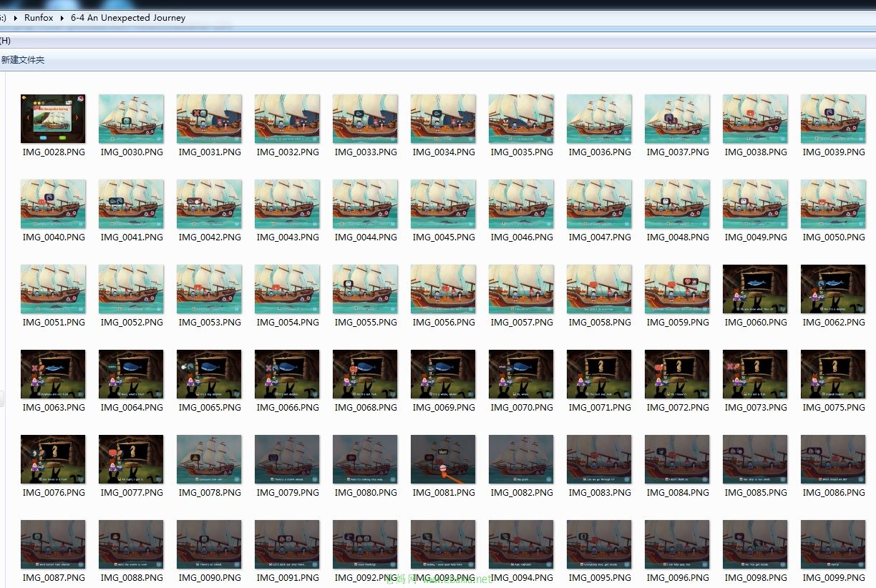Click the file name text IMG_0058.PNG
The width and height of the screenshot is (876, 588).
(x=600, y=323)
